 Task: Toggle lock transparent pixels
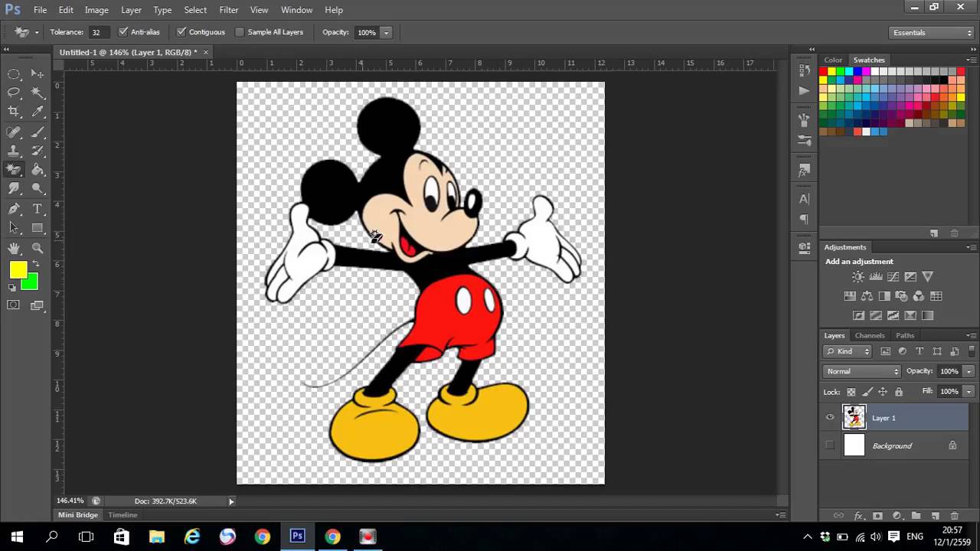(x=851, y=392)
